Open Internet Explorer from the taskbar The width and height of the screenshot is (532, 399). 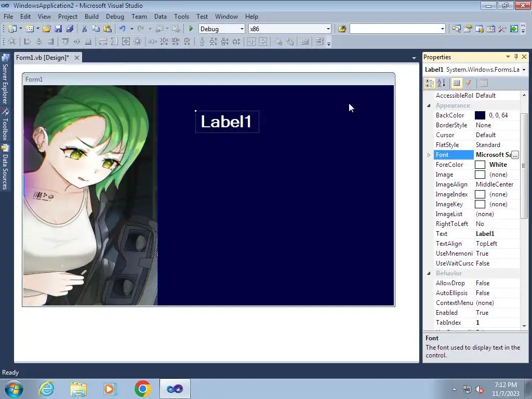click(x=46, y=389)
